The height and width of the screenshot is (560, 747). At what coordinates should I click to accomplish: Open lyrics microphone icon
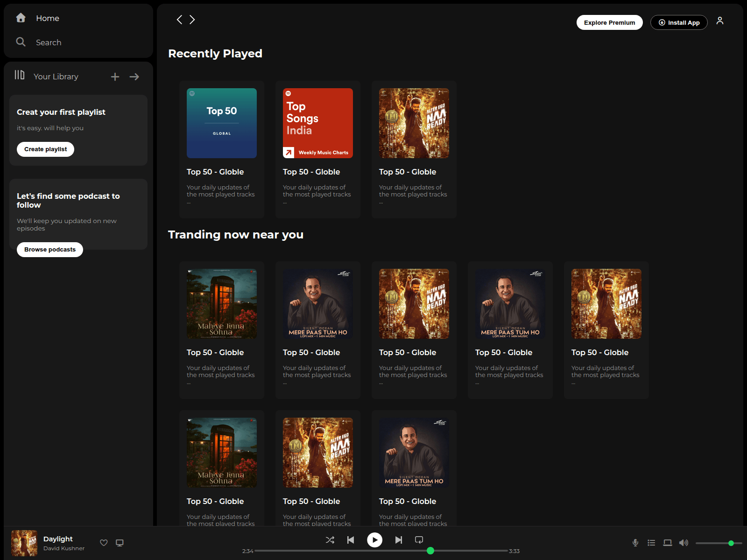[635, 543]
